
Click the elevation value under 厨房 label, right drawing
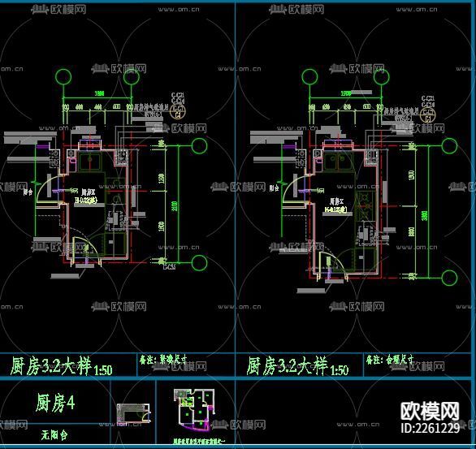click(x=336, y=210)
